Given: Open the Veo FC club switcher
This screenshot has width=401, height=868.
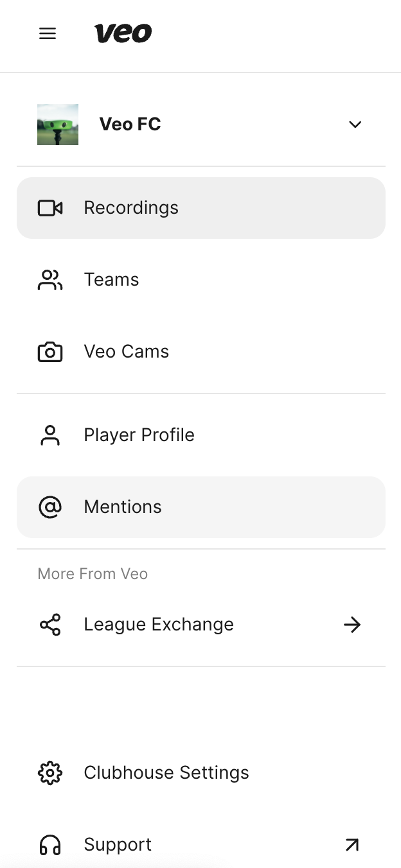Looking at the screenshot, I should 201,125.
